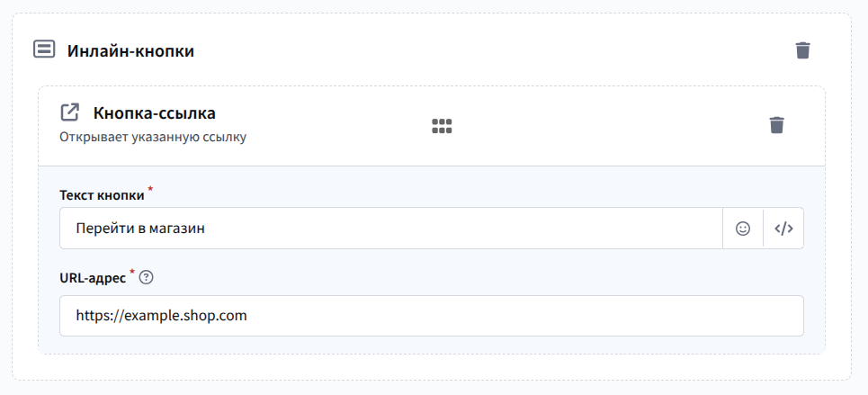Viewport: 868px width, 395px height.
Task: Click the drag handle grid icon
Action: [442, 126]
